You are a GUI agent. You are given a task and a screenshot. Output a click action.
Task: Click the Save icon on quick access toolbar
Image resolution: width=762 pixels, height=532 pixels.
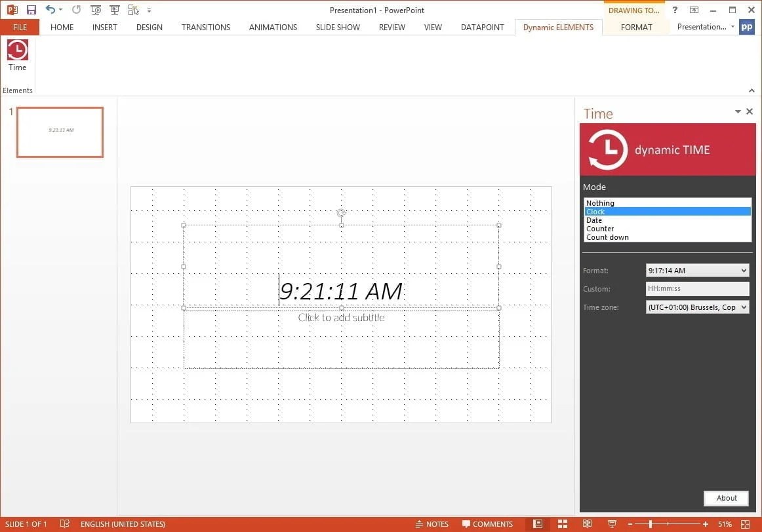coord(31,9)
